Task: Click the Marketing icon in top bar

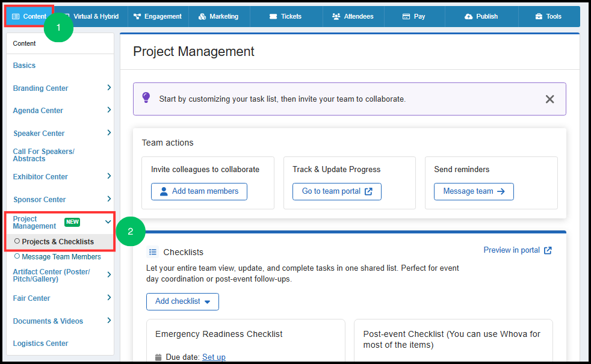Action: tap(202, 16)
